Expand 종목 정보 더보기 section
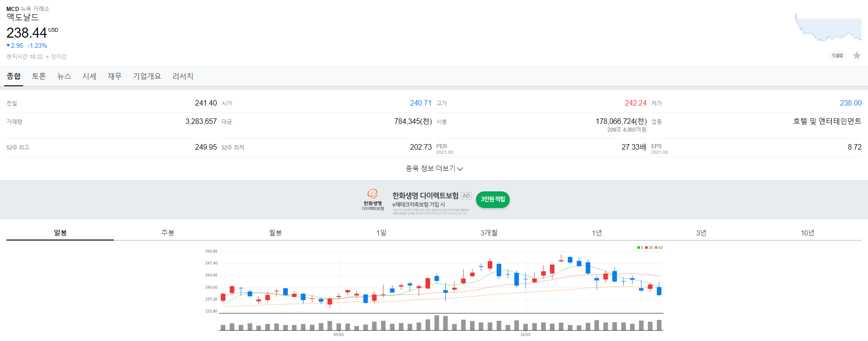868x341 pixels. click(434, 168)
